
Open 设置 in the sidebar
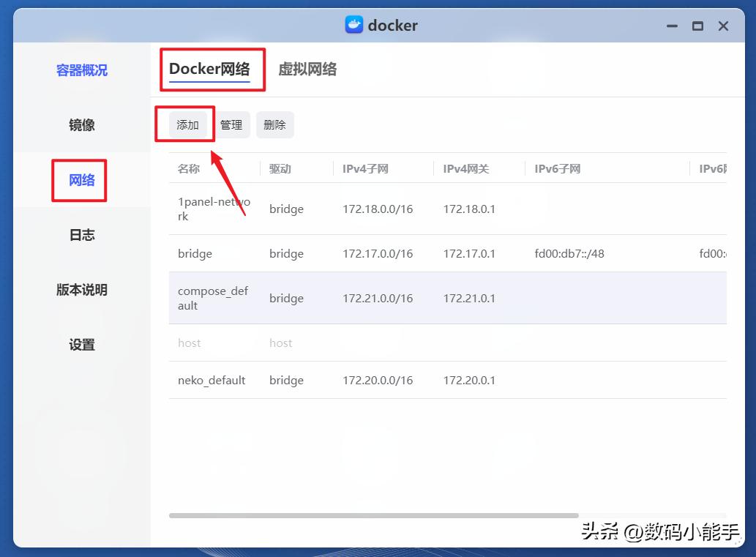coord(82,345)
